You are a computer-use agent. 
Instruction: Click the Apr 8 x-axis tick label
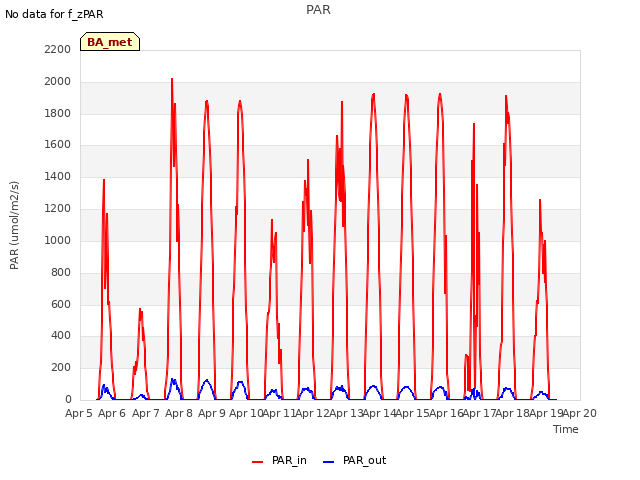(179, 413)
